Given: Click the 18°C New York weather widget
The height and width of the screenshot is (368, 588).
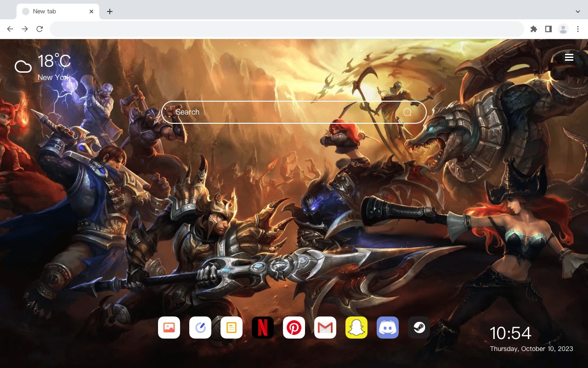Looking at the screenshot, I should (x=43, y=67).
